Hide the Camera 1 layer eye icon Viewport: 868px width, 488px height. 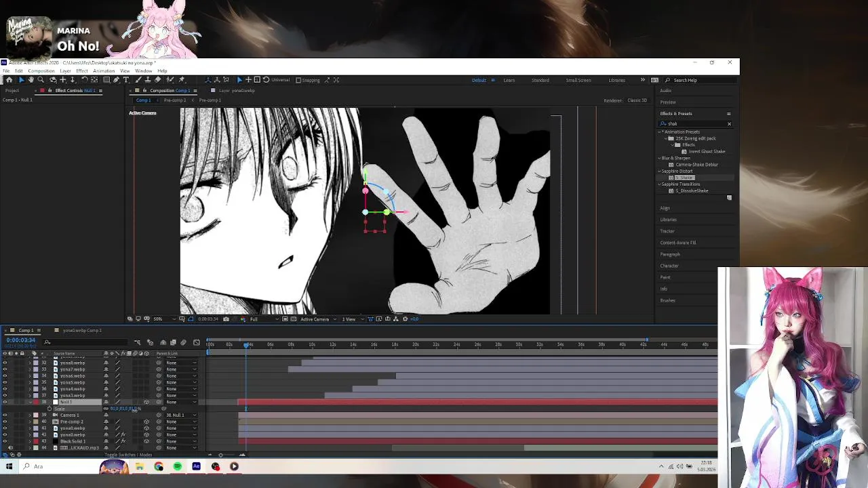[x=5, y=415]
